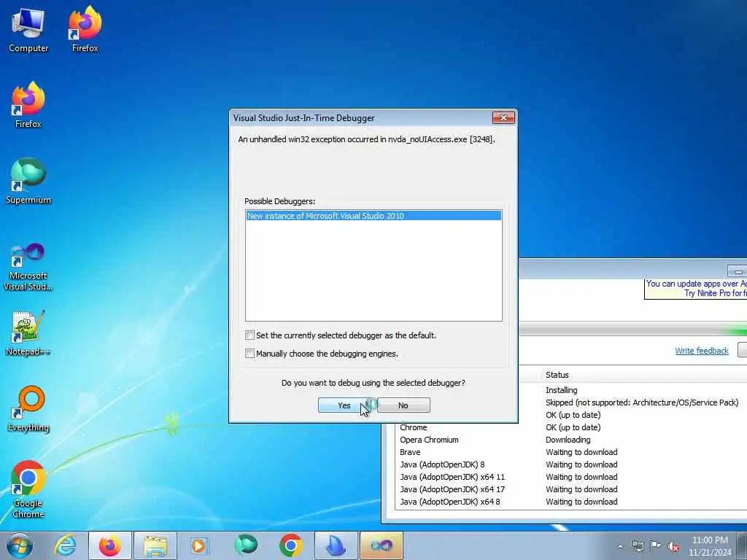Screen dimensions: 747x560
Task: Open the network tray icon
Action: pos(638,546)
